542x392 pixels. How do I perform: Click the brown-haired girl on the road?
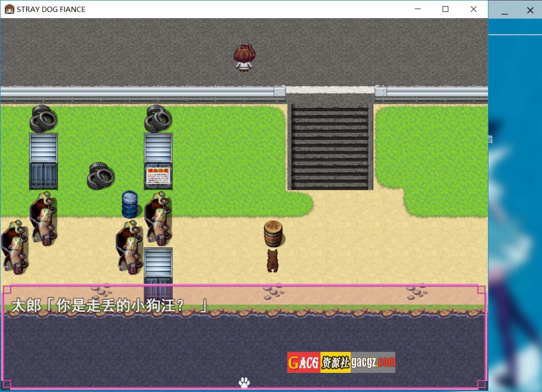pos(244,58)
